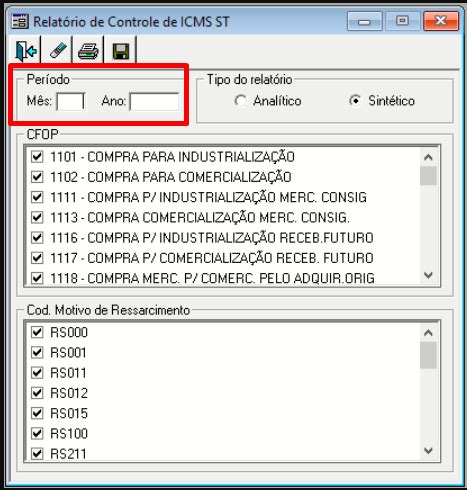This screenshot has height=490, width=467.
Task: Select the text 1111 COMPRA P/ INDUSTRIALIZAÇÃO MERC. CONSIG
Action: pos(208,197)
